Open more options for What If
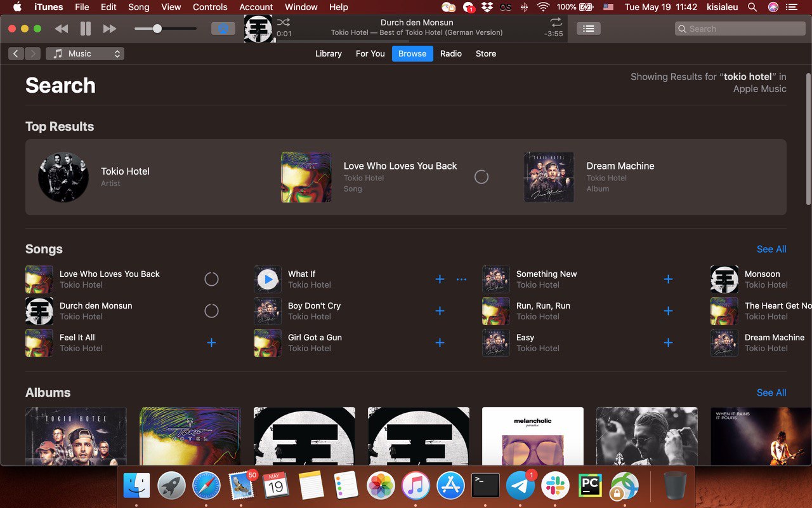Screen dimensions: 812x508 point(461,279)
